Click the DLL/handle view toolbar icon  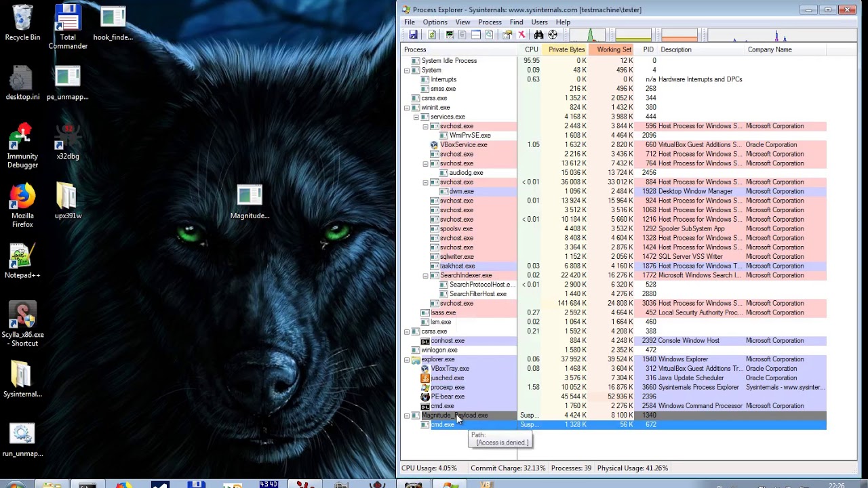point(489,35)
